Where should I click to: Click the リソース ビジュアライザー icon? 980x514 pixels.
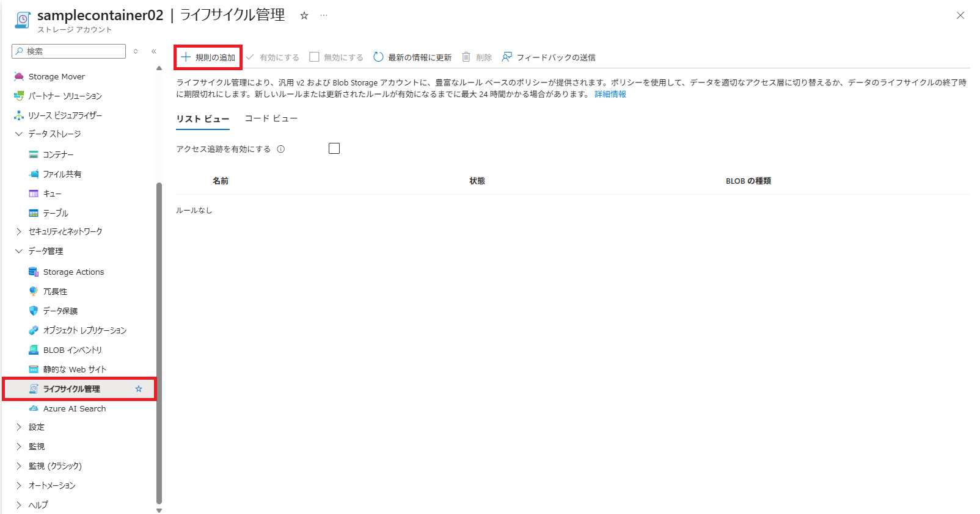pyautogui.click(x=19, y=115)
